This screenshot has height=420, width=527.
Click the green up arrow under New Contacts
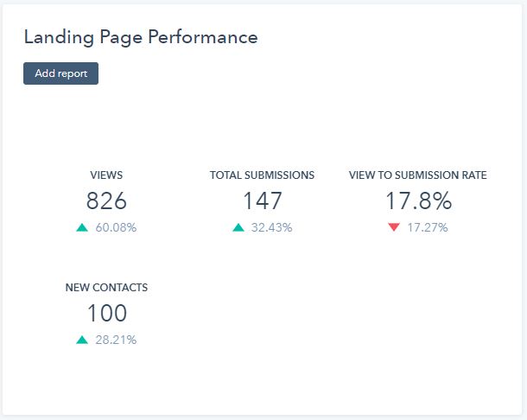(82, 340)
